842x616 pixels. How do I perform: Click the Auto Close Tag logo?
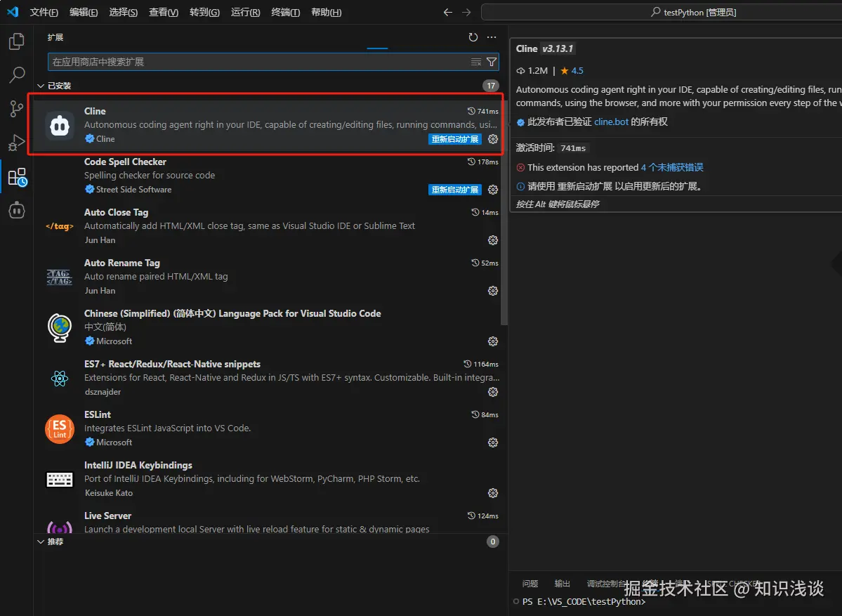pos(60,226)
